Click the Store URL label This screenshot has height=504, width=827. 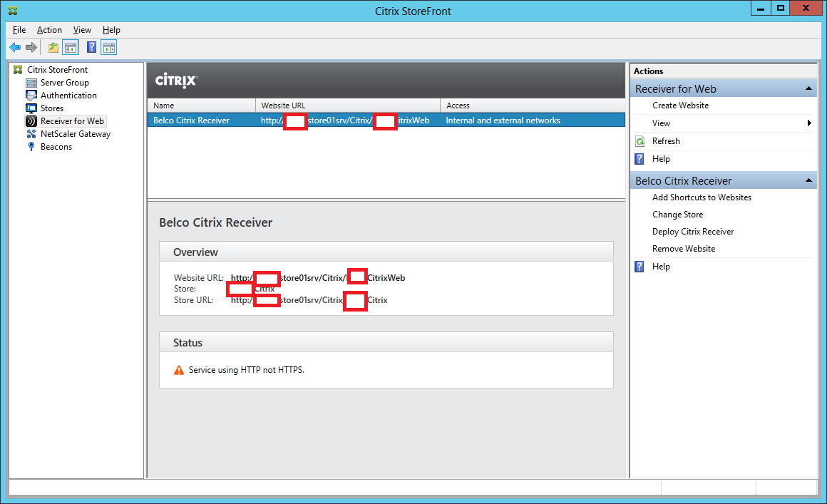click(194, 300)
